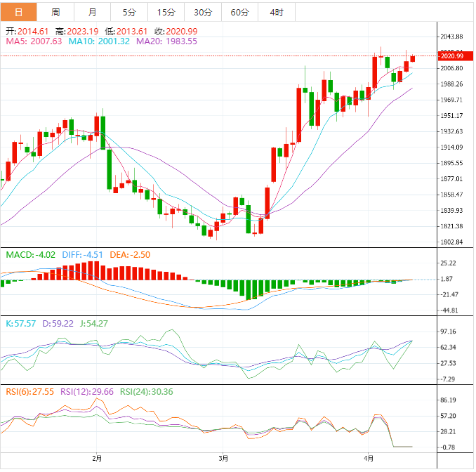Screen dimensions: 476x472
Task: Select the RSI(24): 30.36 label
Action: (x=146, y=392)
